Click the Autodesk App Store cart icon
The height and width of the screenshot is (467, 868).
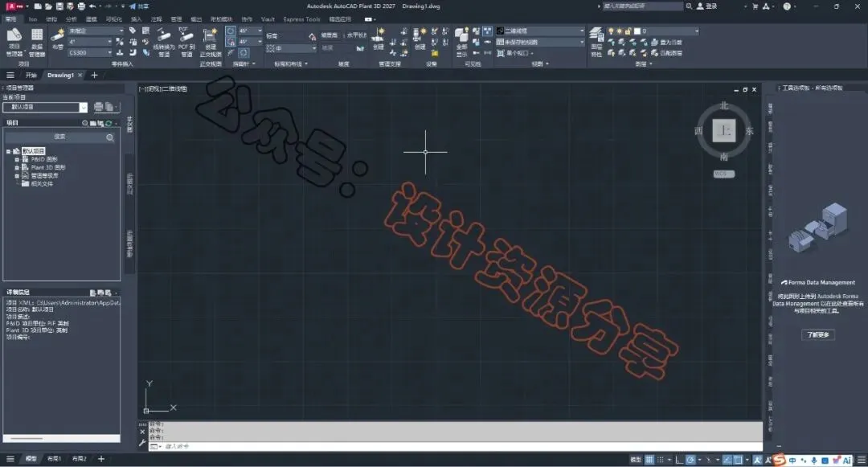pyautogui.click(x=755, y=6)
